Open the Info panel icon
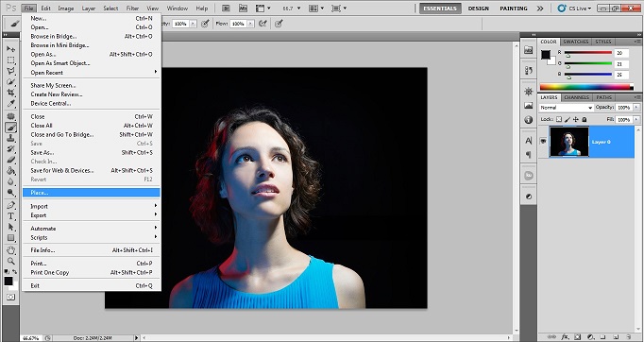Image resolution: width=644 pixels, height=342 pixels. click(529, 120)
